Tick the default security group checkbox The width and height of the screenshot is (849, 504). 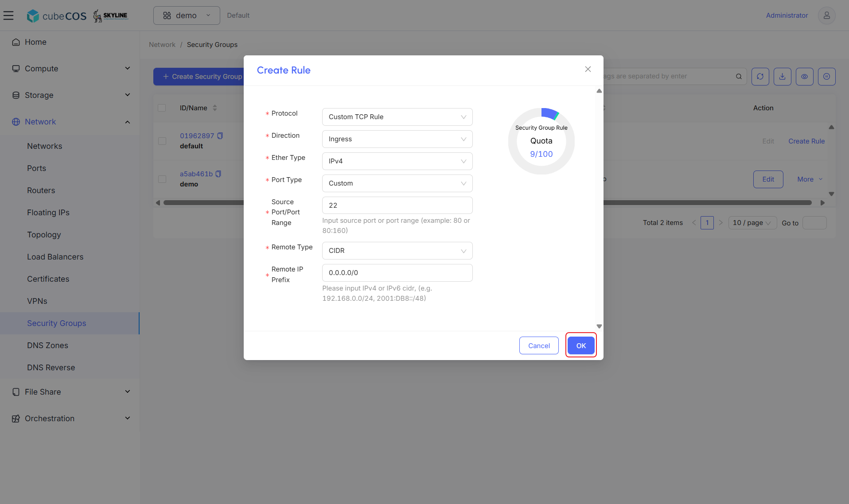[162, 141]
